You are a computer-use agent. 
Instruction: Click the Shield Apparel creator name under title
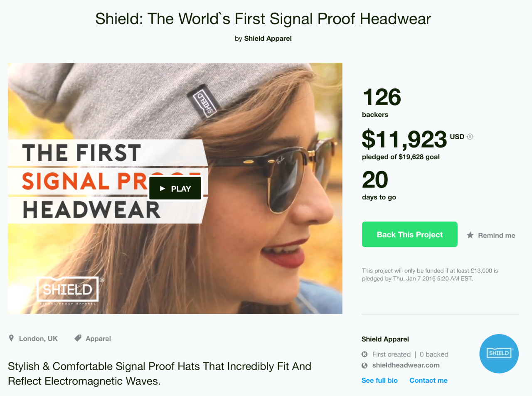(x=268, y=38)
